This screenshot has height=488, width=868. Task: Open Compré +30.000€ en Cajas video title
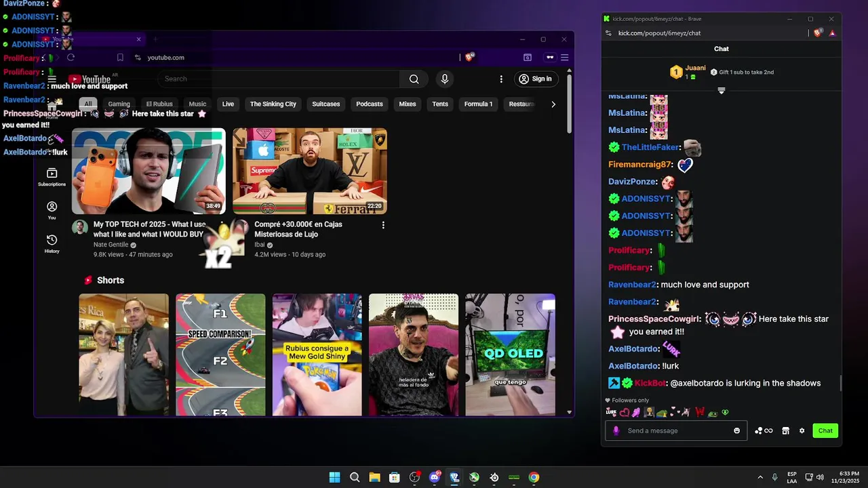click(298, 229)
